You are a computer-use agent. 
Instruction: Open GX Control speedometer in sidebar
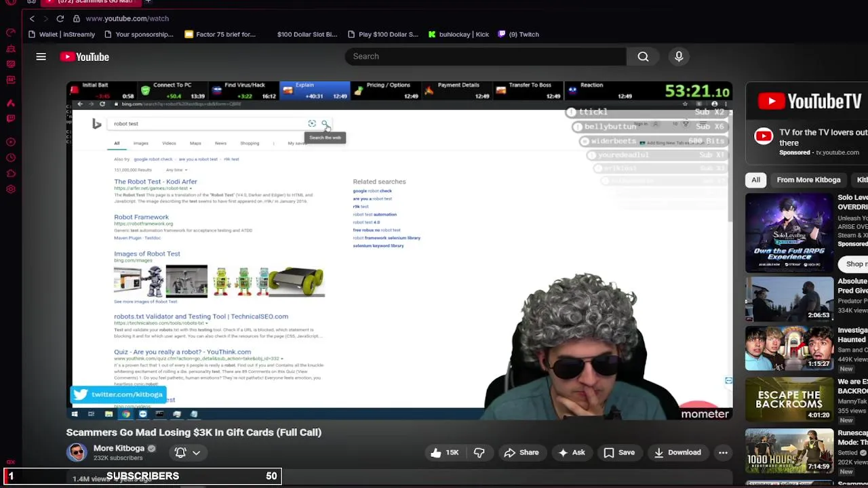point(11,33)
